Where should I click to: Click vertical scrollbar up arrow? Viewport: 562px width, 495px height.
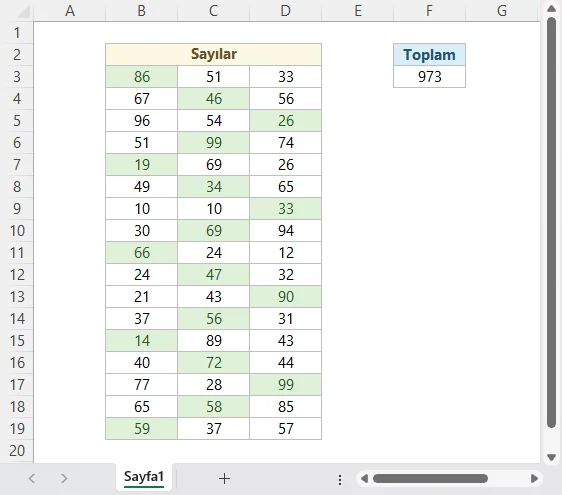click(x=551, y=8)
